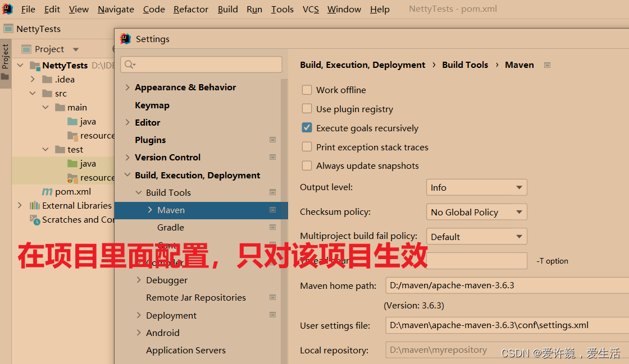629x364 pixels.
Task: Enable Always update snapshots checkbox
Action: [307, 165]
